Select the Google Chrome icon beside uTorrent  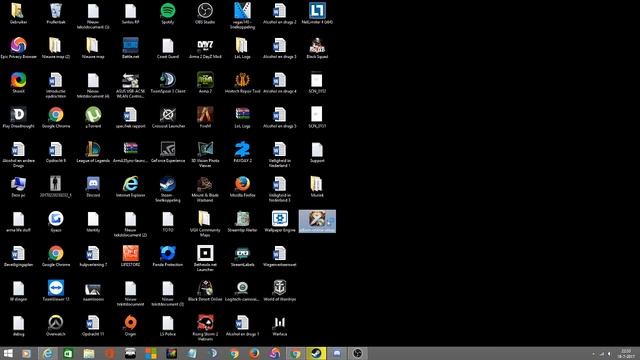(56, 114)
